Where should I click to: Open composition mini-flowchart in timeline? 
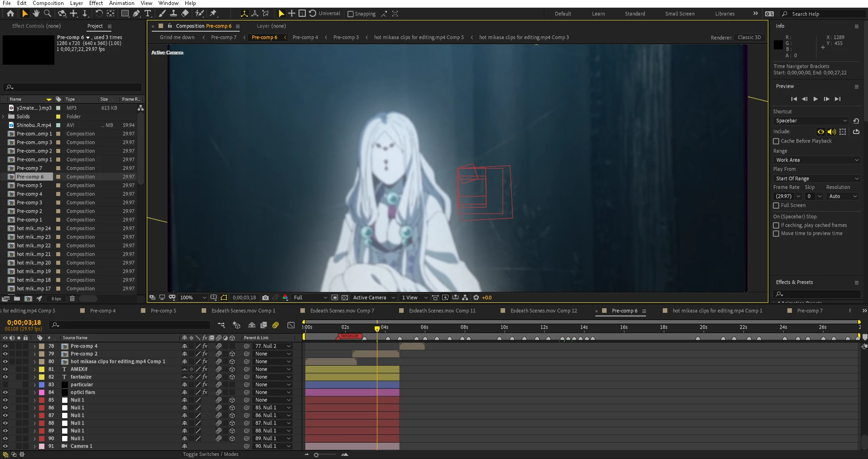pyautogui.click(x=221, y=325)
